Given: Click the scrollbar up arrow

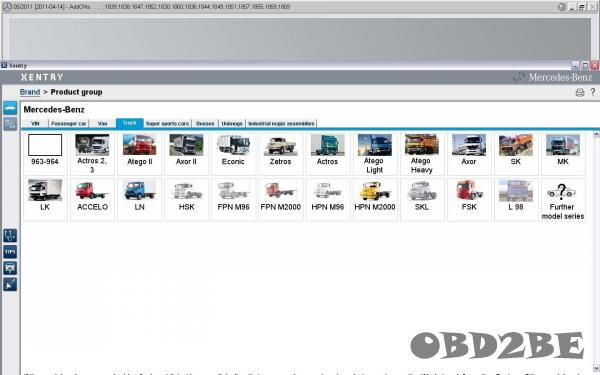Looking at the screenshot, I should 596,134.
